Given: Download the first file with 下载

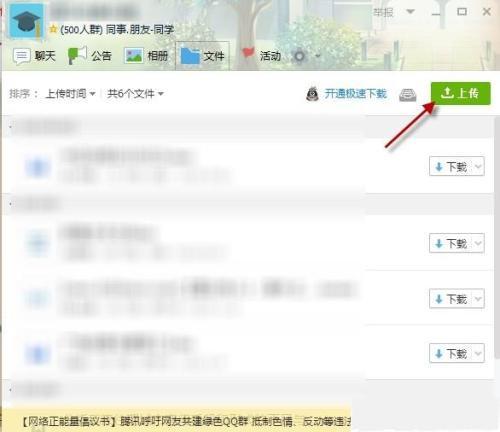Looking at the screenshot, I should point(451,166).
